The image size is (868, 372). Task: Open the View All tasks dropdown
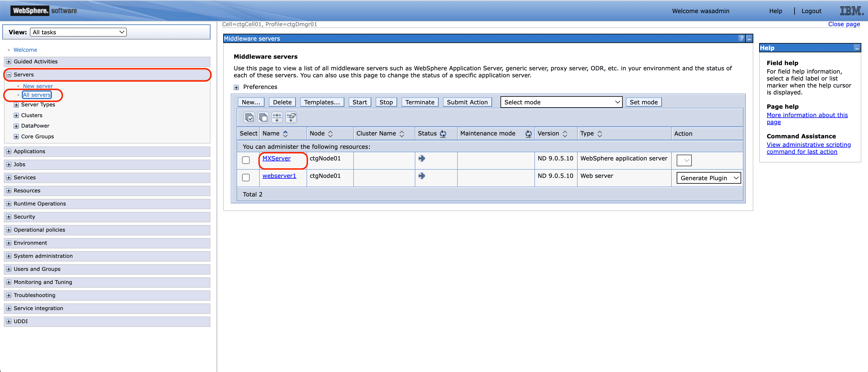click(x=78, y=32)
